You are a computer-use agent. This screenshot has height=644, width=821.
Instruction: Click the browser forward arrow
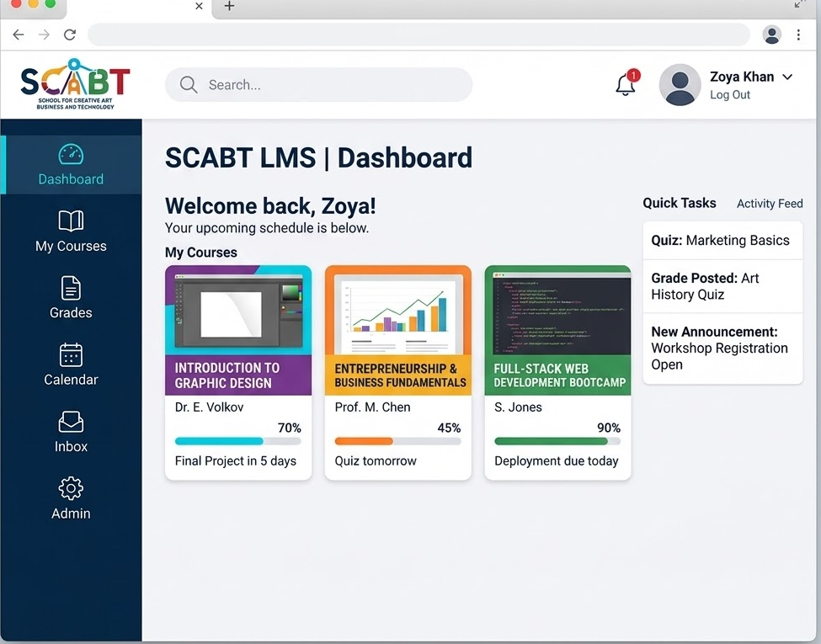pyautogui.click(x=44, y=35)
